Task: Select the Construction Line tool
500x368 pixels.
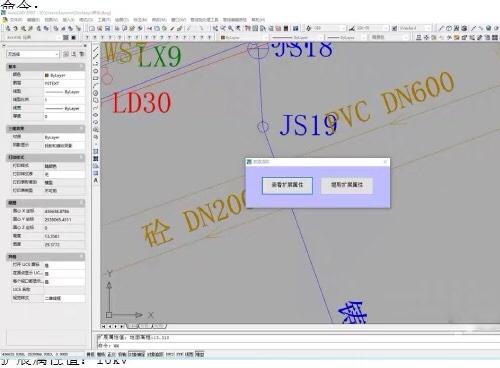Action: click(96, 56)
